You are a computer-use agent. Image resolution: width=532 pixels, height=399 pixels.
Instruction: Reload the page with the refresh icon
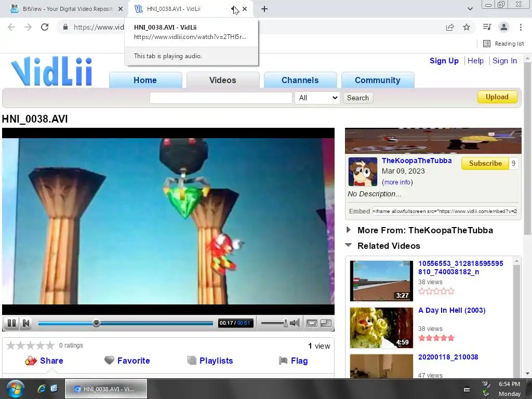click(x=45, y=27)
